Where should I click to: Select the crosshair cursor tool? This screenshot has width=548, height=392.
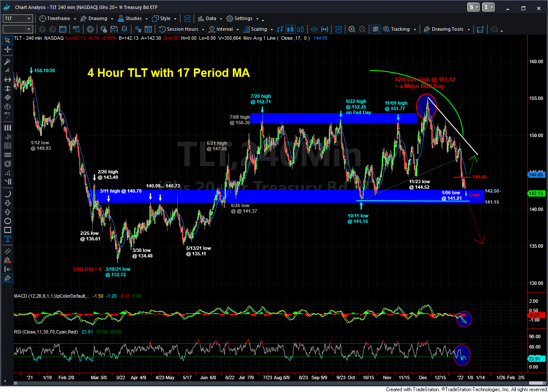(x=7, y=50)
